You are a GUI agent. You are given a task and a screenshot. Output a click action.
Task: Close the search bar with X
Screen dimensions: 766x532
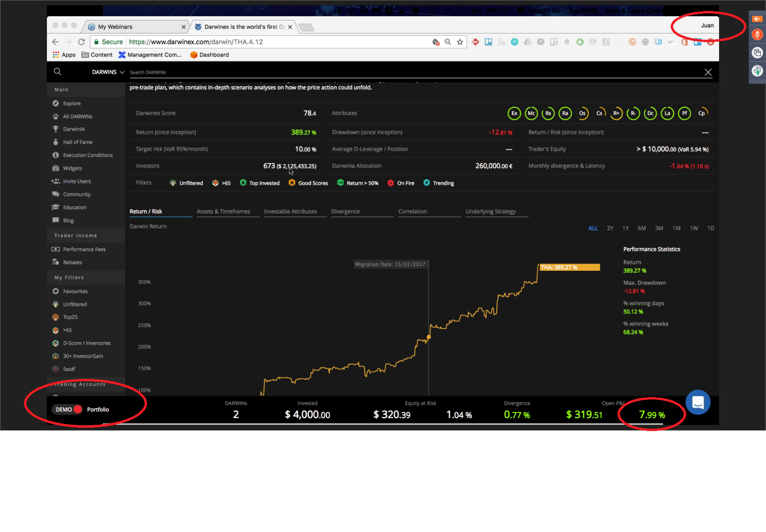pyautogui.click(x=708, y=72)
